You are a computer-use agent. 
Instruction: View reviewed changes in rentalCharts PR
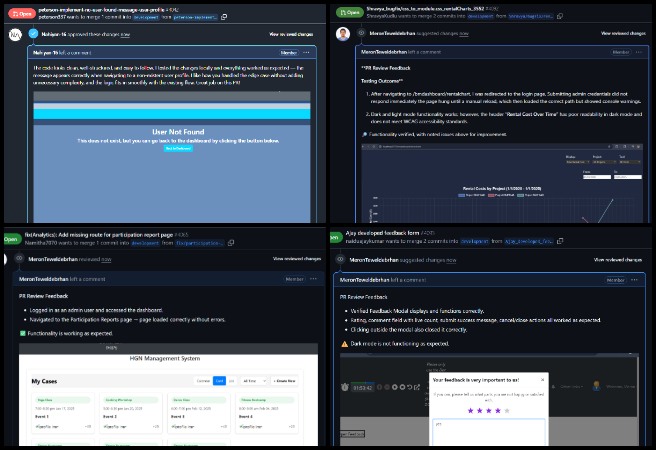coord(622,34)
